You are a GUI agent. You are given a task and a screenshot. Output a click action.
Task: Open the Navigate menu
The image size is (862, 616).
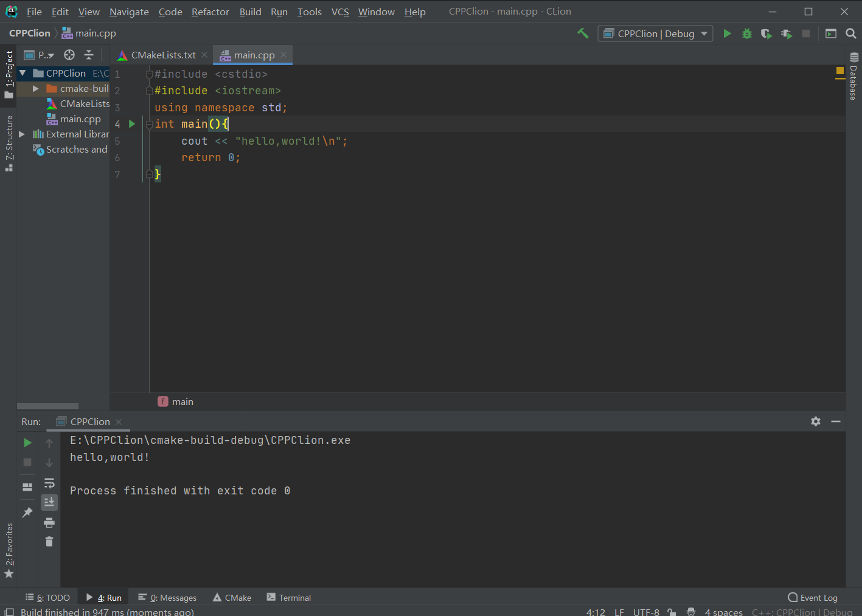[x=129, y=12]
